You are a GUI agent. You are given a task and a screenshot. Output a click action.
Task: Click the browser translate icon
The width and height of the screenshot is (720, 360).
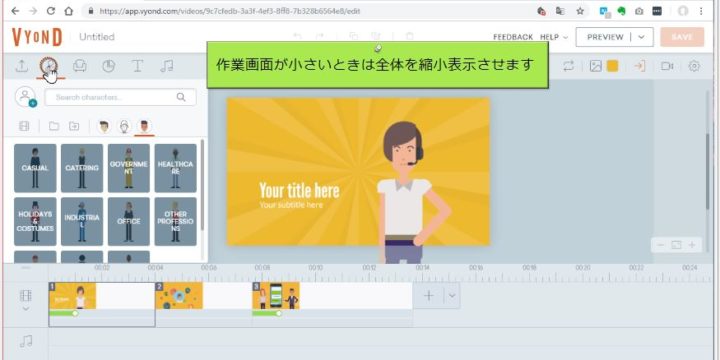(560, 11)
